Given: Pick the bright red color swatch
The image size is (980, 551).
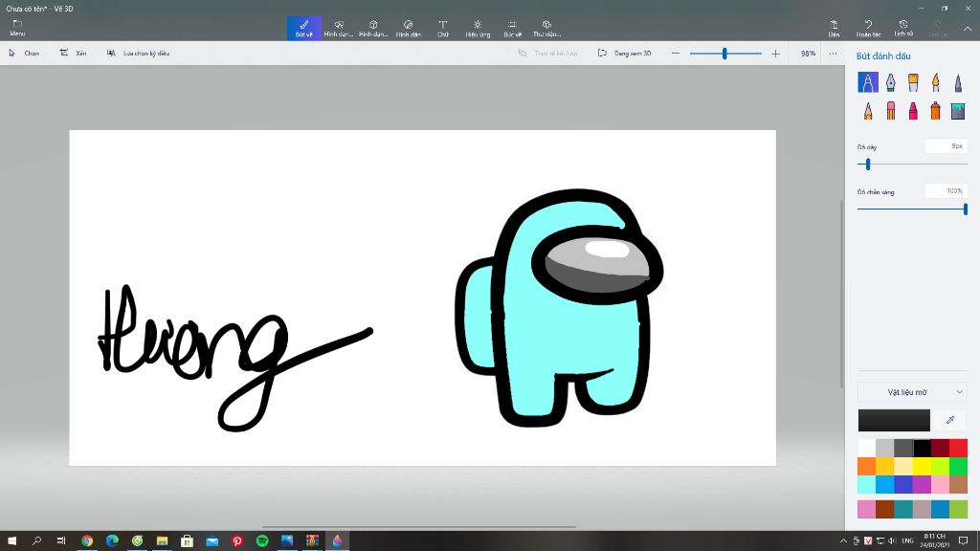Looking at the screenshot, I should click(x=958, y=448).
